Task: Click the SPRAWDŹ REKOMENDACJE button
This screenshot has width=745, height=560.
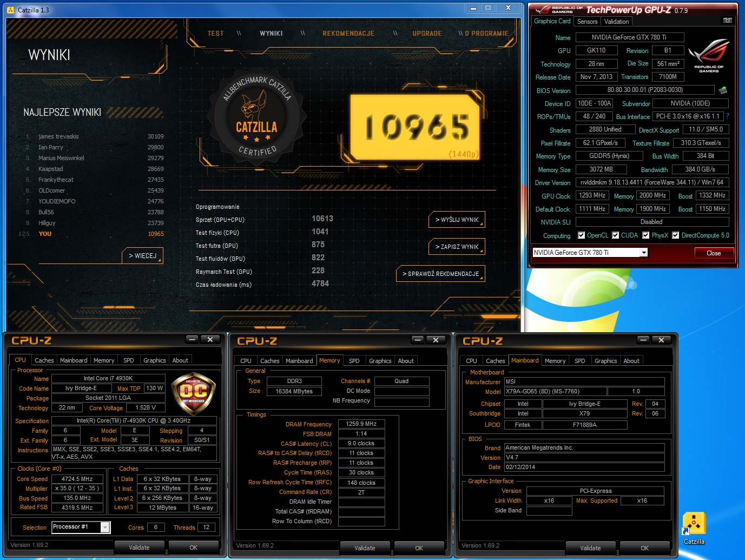Action: tap(440, 274)
